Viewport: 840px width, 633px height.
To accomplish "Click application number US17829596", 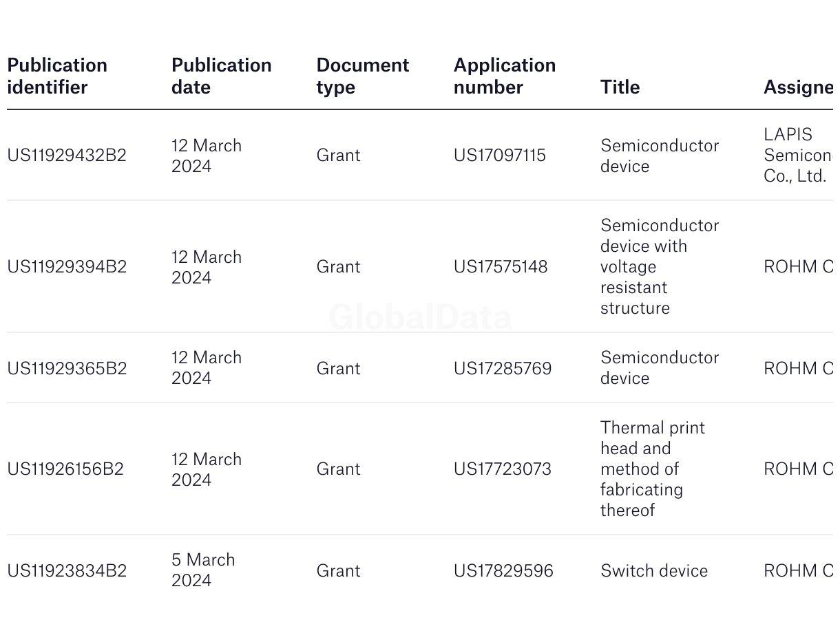I will point(503,571).
